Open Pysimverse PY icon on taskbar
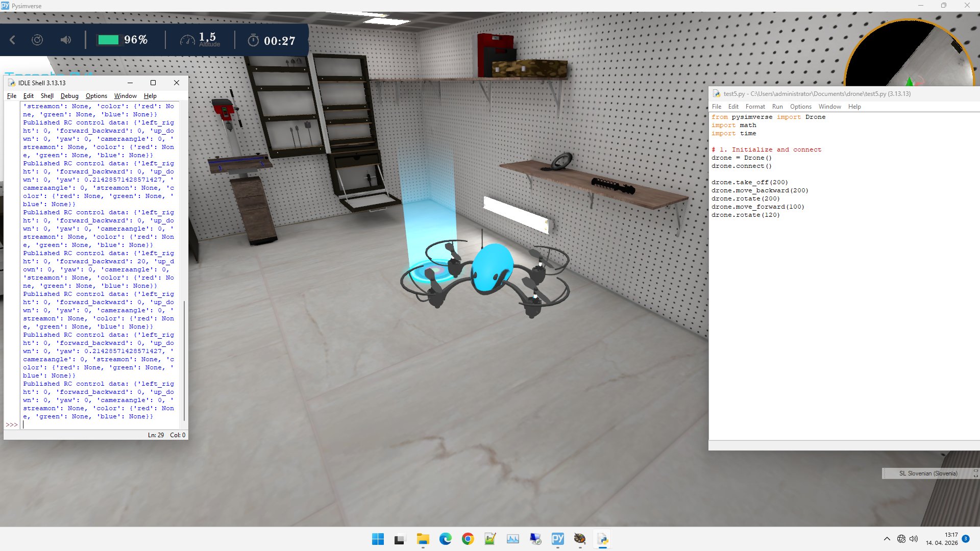This screenshot has height=551, width=980. pyautogui.click(x=557, y=539)
